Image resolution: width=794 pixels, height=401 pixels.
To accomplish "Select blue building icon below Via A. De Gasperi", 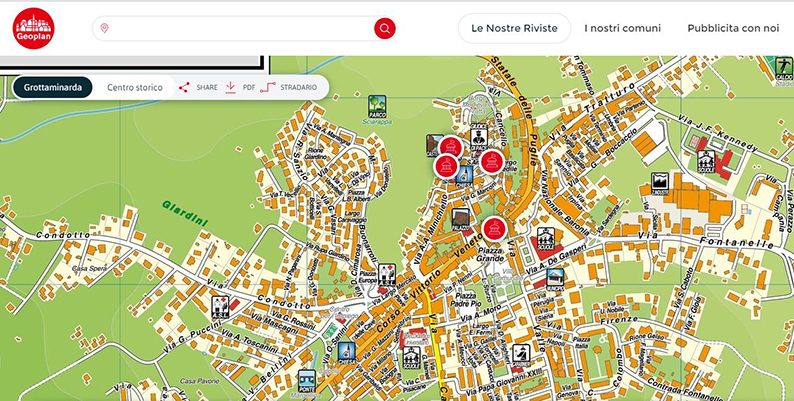I will point(555,280).
